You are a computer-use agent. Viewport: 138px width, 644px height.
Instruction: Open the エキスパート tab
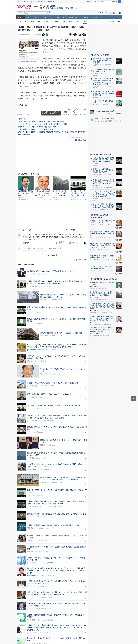pos(48,17)
